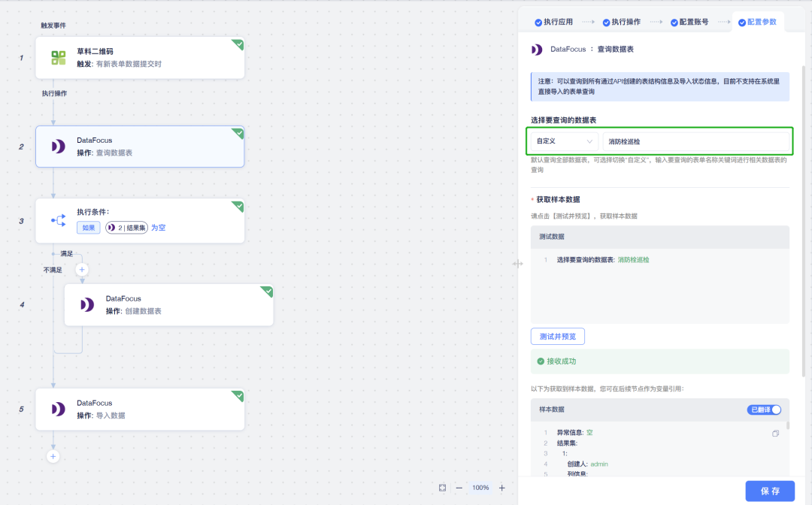Click the 测试并预览 button

click(558, 337)
